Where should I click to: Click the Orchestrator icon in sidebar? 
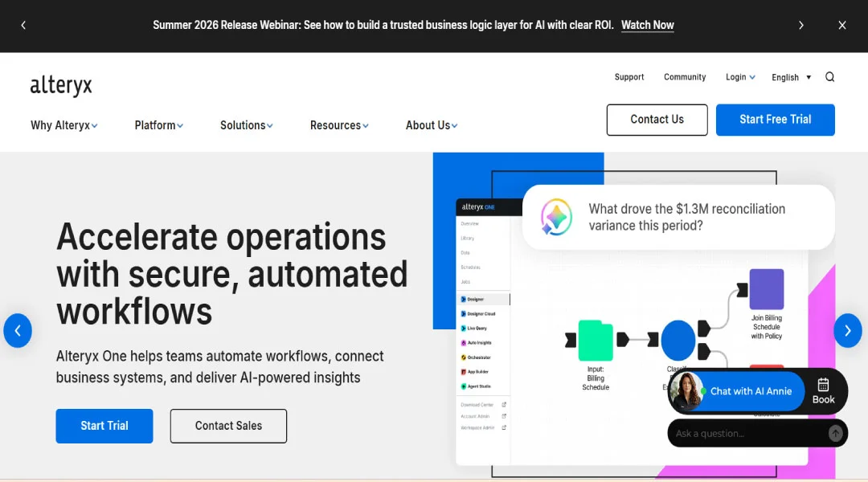(464, 357)
